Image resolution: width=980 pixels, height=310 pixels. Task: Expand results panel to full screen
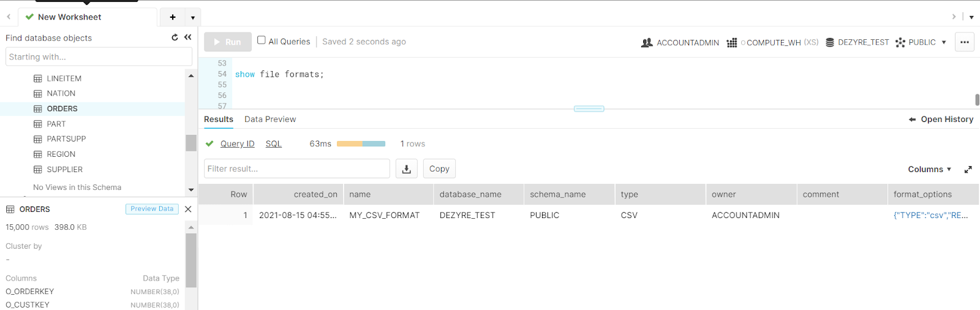tap(968, 170)
